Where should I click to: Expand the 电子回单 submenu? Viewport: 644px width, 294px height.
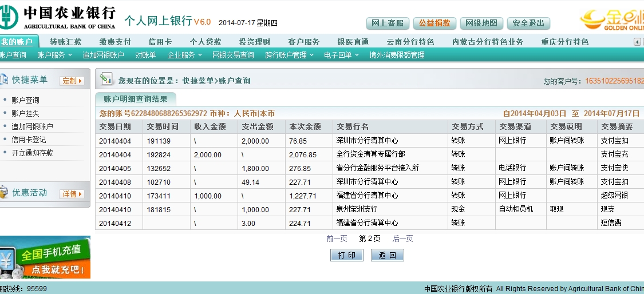click(x=341, y=55)
